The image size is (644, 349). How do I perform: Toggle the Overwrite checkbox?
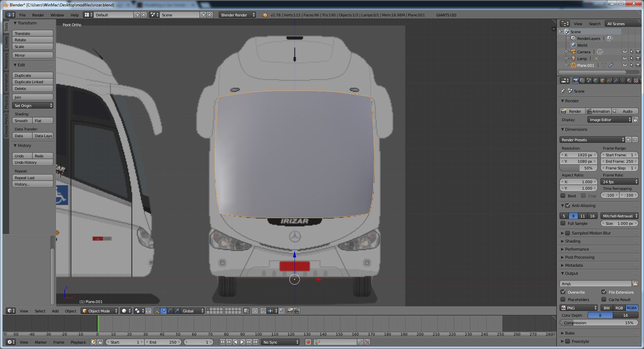(x=563, y=292)
